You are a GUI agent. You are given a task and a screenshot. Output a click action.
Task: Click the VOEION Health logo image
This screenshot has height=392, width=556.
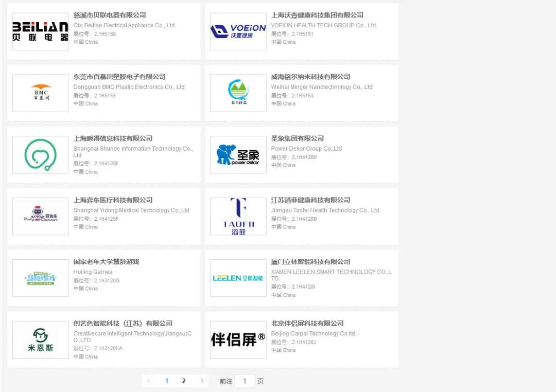coord(238,31)
